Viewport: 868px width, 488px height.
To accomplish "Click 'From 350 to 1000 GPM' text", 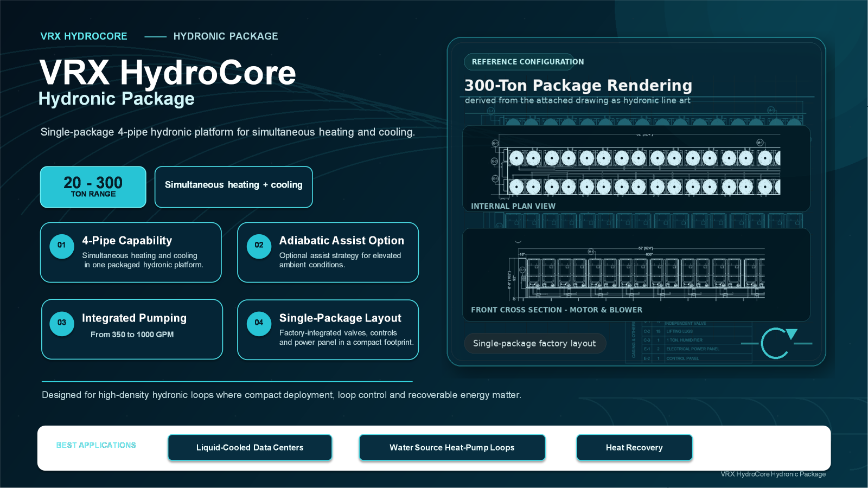I will click(132, 335).
